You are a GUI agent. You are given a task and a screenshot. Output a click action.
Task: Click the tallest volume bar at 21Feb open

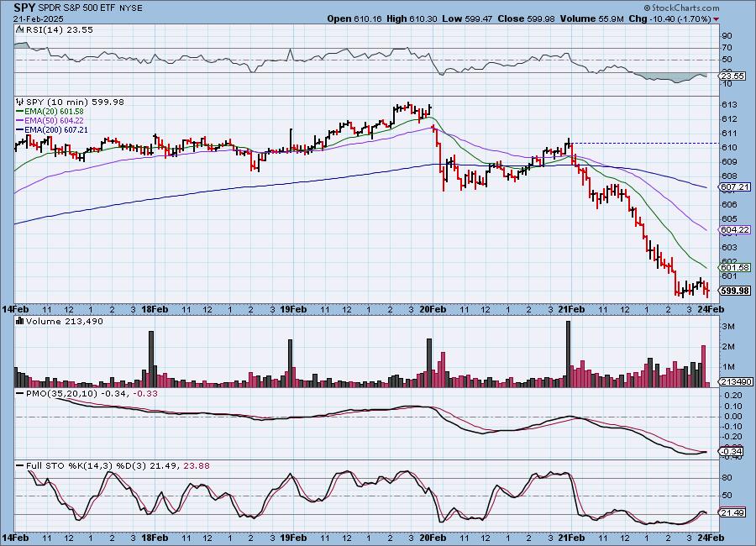click(568, 354)
